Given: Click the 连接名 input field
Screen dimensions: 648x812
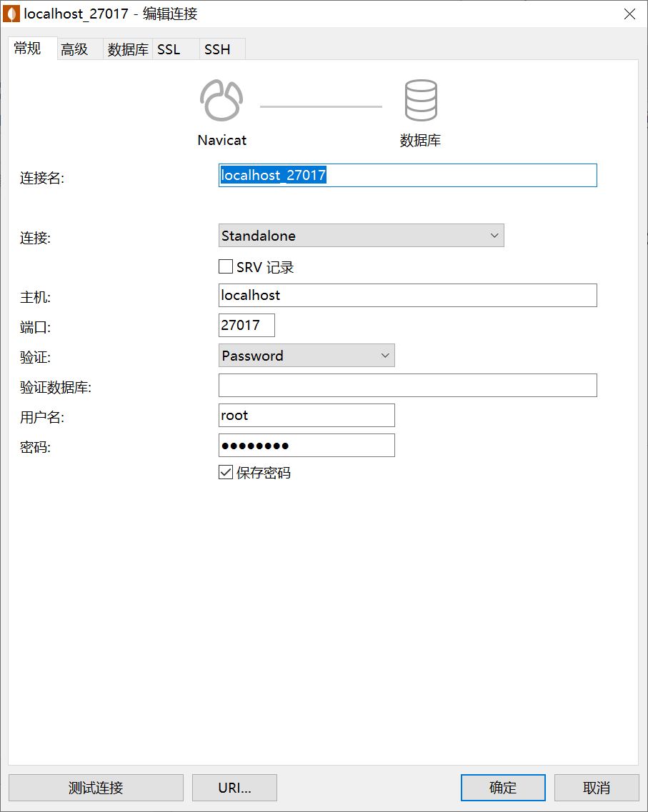Looking at the screenshot, I should pos(407,175).
